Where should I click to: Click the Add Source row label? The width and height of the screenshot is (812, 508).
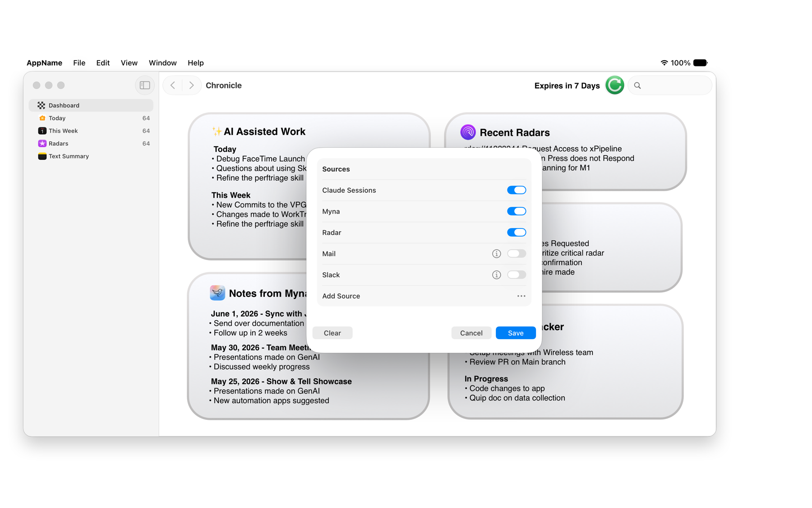(341, 296)
